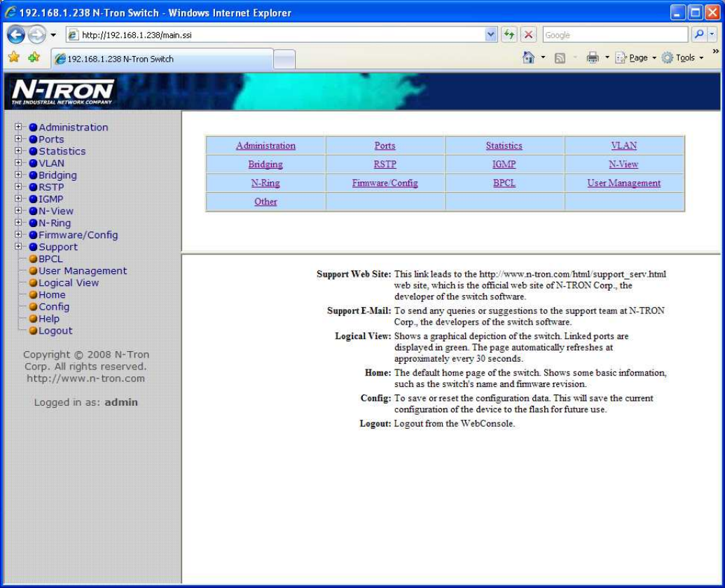Click the Add to Favorites star-plus icon
The height and width of the screenshot is (588, 725).
pos(34,57)
